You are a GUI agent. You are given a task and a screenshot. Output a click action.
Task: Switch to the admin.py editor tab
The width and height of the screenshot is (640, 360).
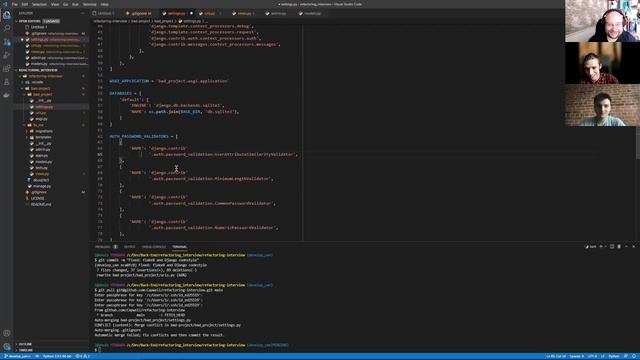pyautogui.click(x=278, y=13)
